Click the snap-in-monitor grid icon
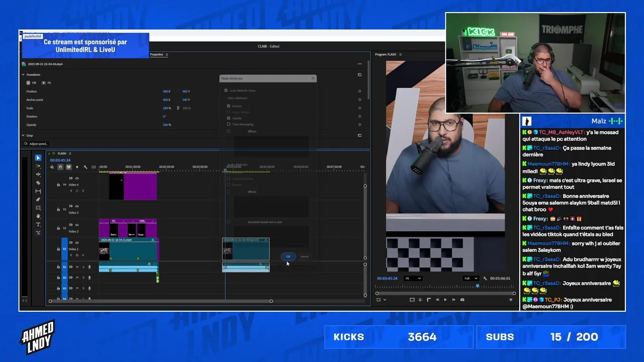Screen dimensions: 644x362 [421, 300]
